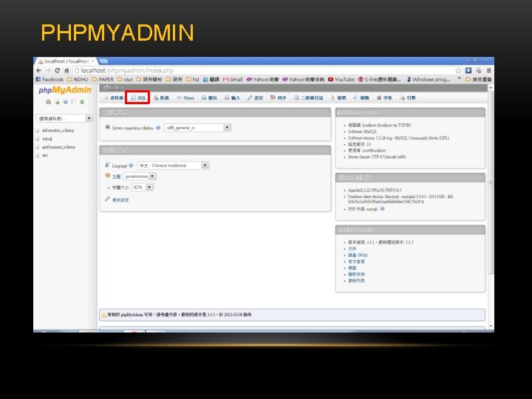The image size is (532, 399).
Task: Open the 複製 (Replication) tab
Action: click(338, 98)
